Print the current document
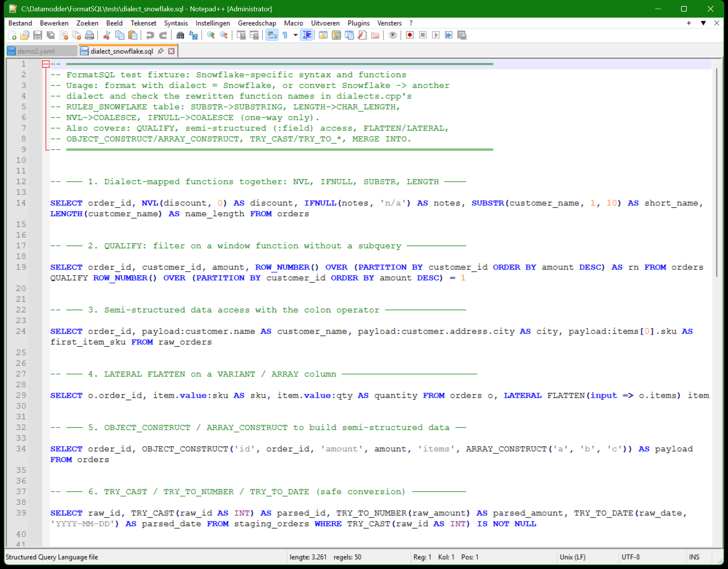Viewport: 728px width, 569px height. (89, 35)
